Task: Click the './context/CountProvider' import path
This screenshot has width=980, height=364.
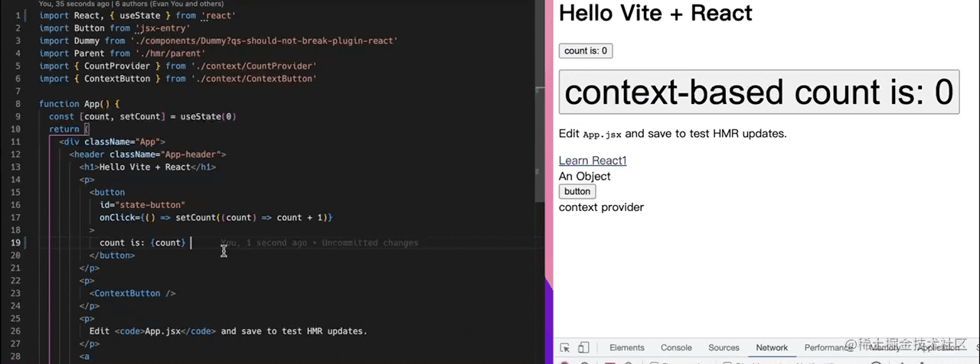Action: [253, 67]
